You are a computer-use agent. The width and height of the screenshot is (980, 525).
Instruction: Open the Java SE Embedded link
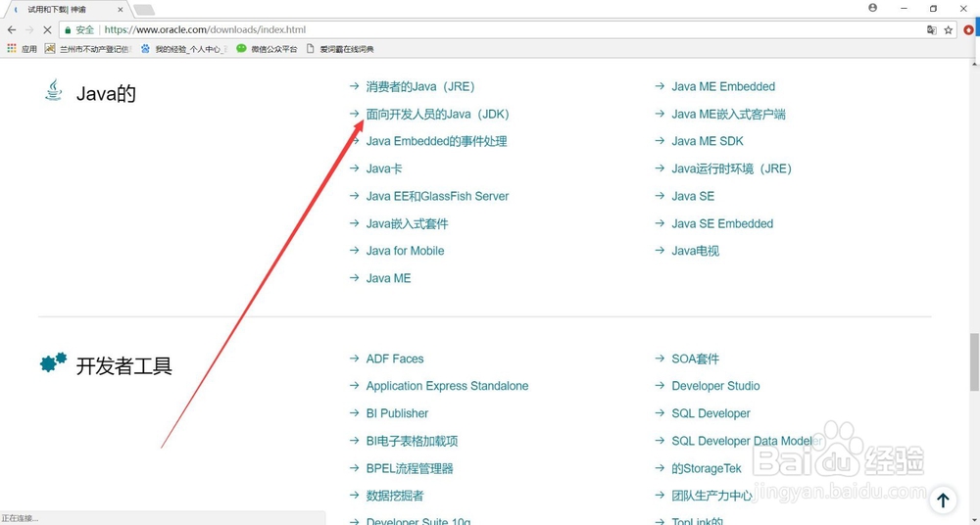(x=722, y=223)
